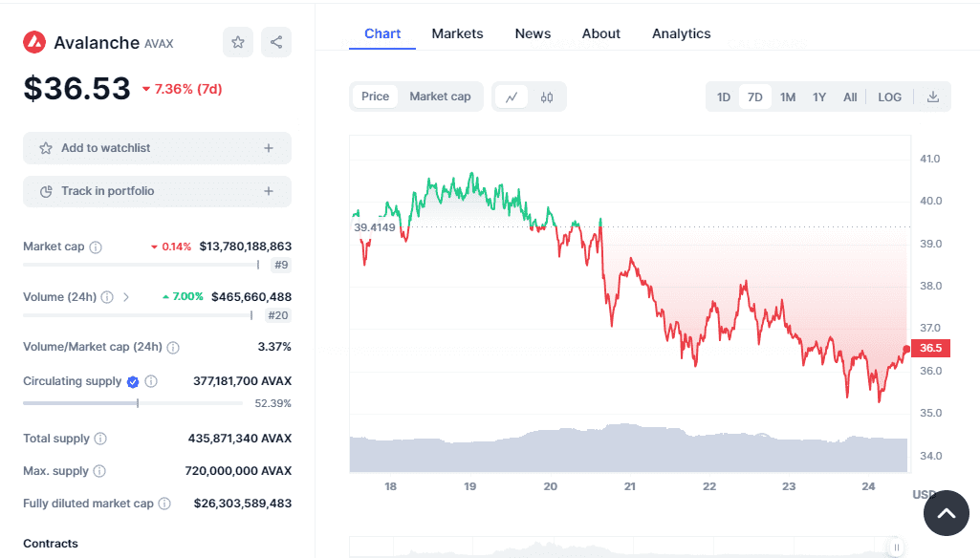Open the About tab
980x558 pixels.
(601, 33)
